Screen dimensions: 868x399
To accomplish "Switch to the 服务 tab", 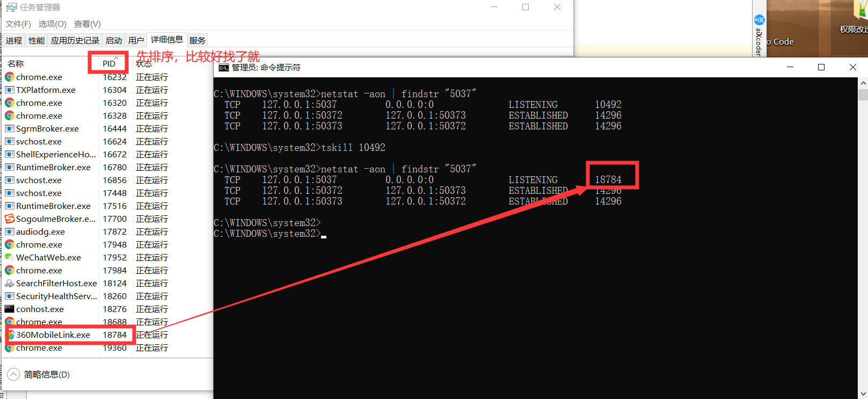I will click(198, 40).
